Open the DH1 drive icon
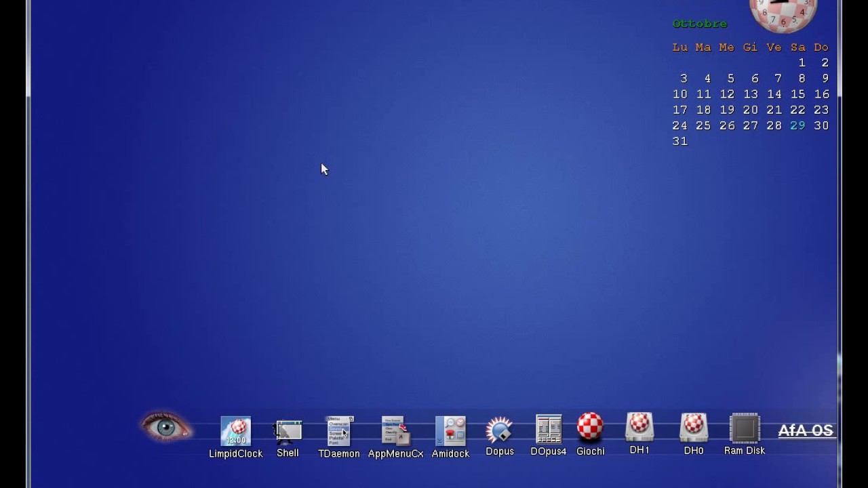Viewport: 868px width, 488px height. 639,427
